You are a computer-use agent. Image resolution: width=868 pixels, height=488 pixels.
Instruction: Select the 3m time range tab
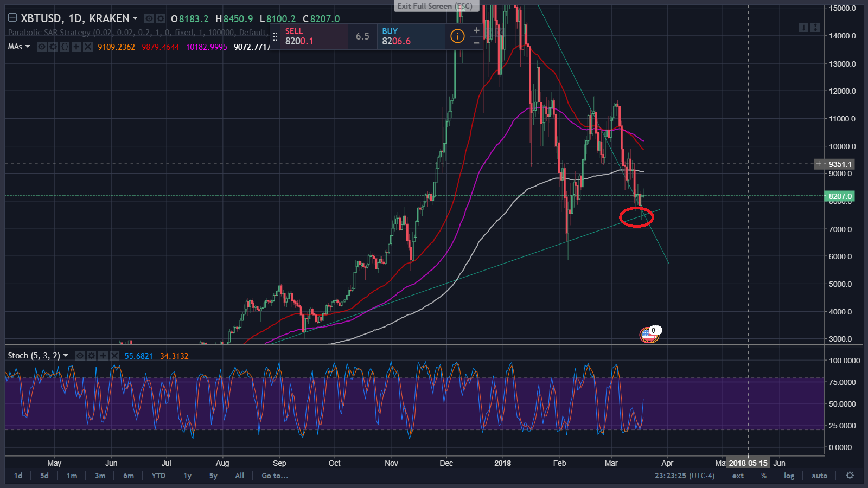pos(100,476)
